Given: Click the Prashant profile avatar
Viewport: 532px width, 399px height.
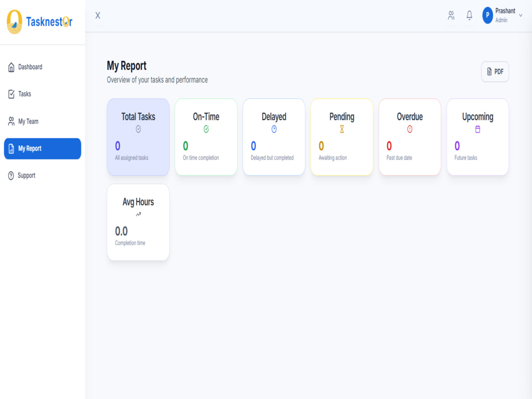Looking at the screenshot, I should pos(487,15).
